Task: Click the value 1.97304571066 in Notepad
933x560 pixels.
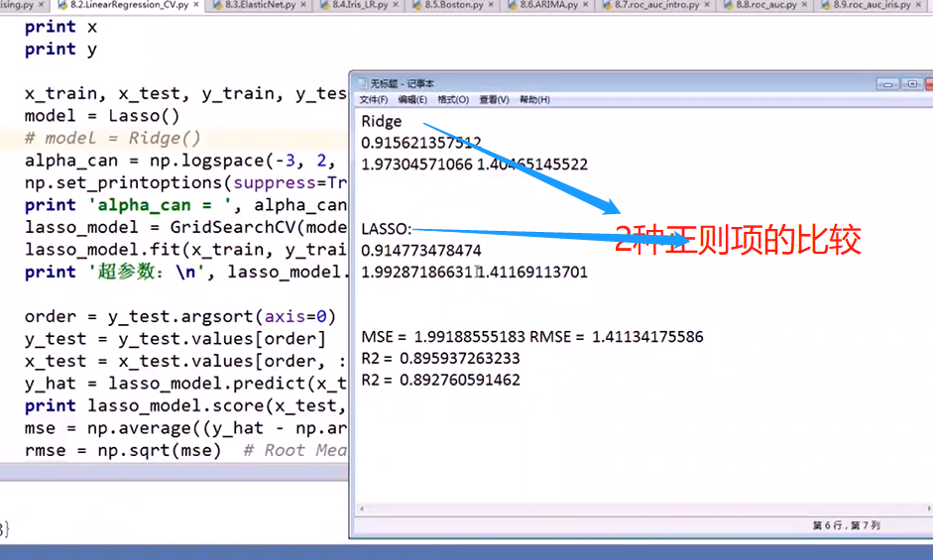Action: 416,165
